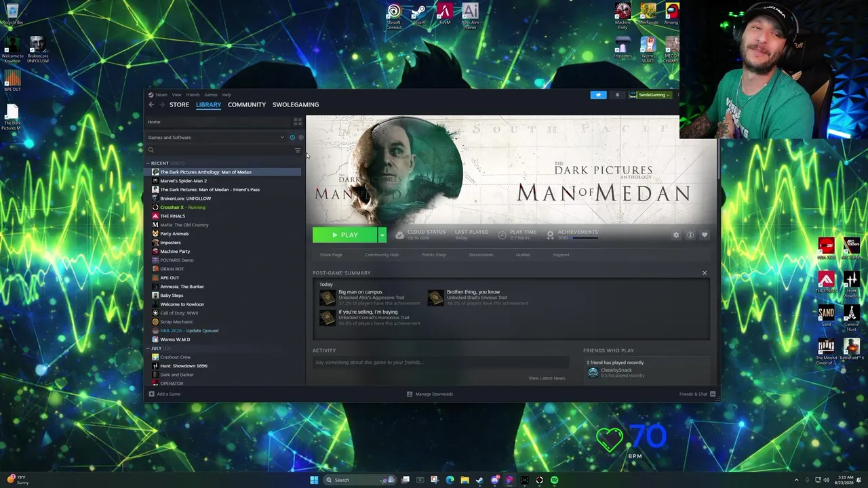Image resolution: width=868 pixels, height=488 pixels.
Task: Open the Help menu
Action: pos(226,95)
